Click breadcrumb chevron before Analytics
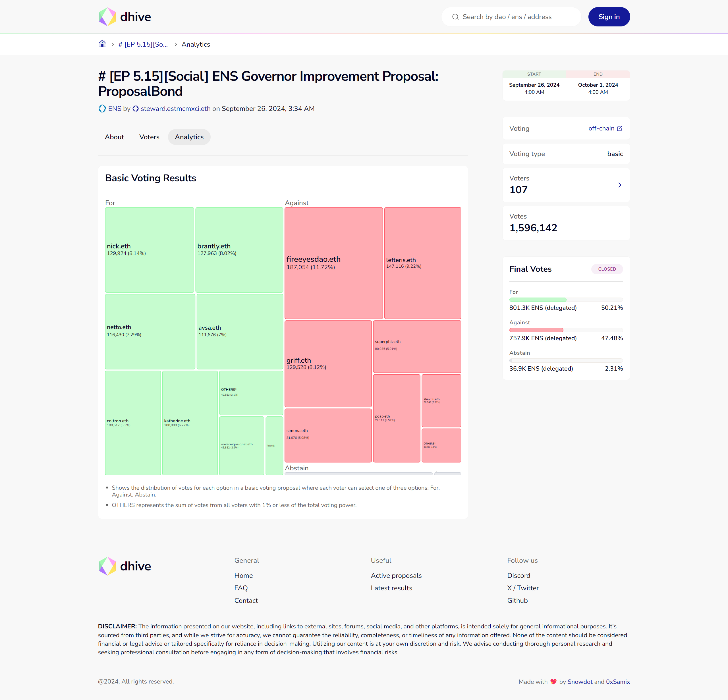 pyautogui.click(x=176, y=44)
